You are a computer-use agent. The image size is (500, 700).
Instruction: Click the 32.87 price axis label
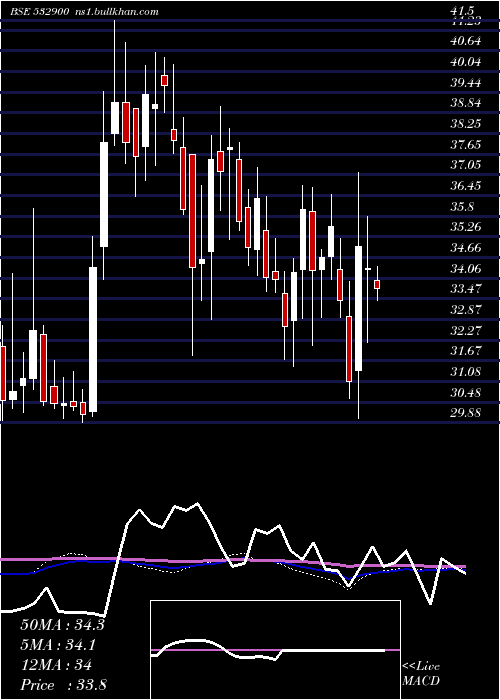(x=466, y=310)
